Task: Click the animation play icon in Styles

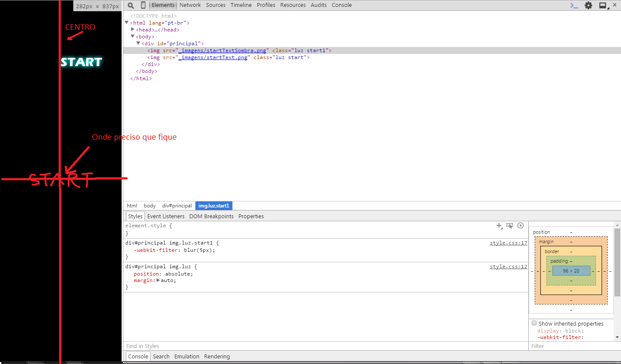Action: point(521,226)
